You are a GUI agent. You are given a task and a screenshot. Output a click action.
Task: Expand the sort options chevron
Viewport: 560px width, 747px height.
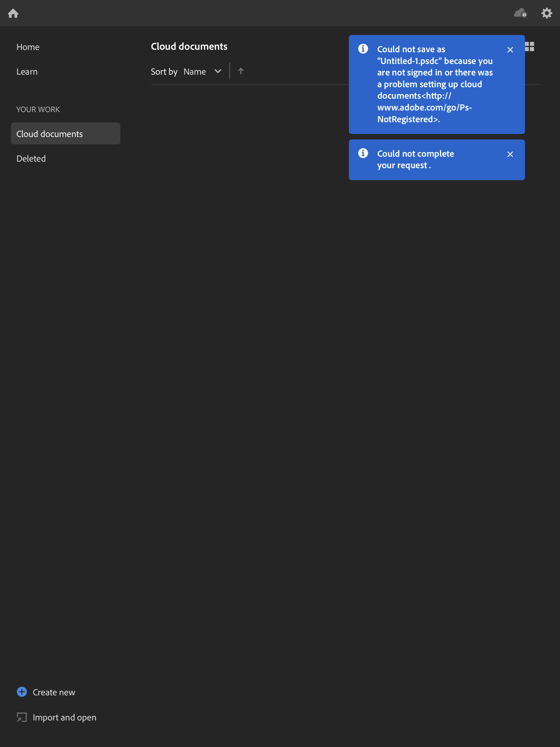[x=217, y=71]
